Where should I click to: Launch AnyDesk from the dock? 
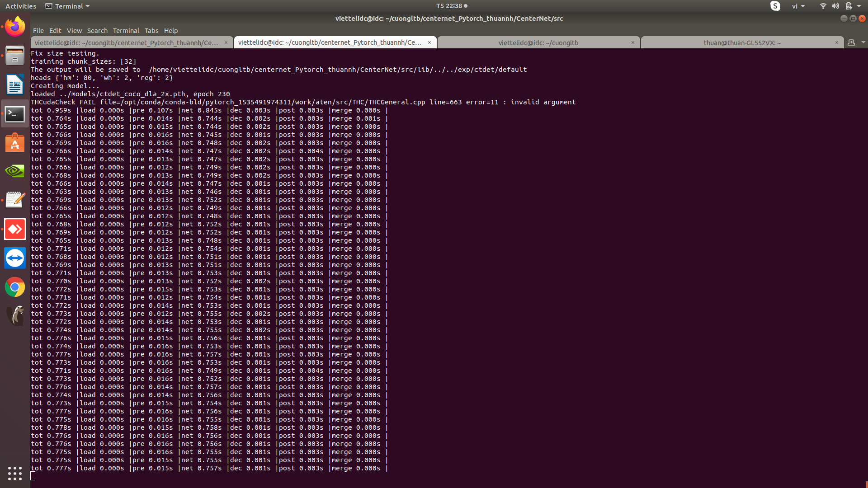15,229
